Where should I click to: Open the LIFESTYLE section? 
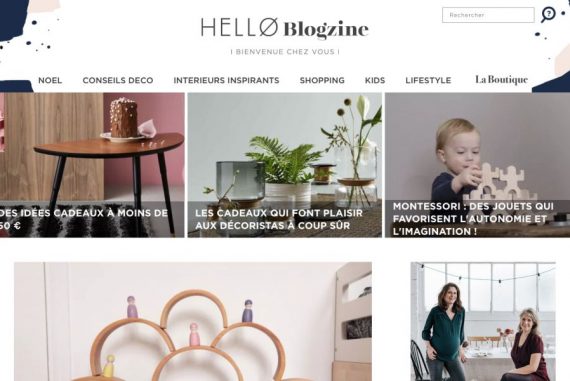tap(428, 80)
